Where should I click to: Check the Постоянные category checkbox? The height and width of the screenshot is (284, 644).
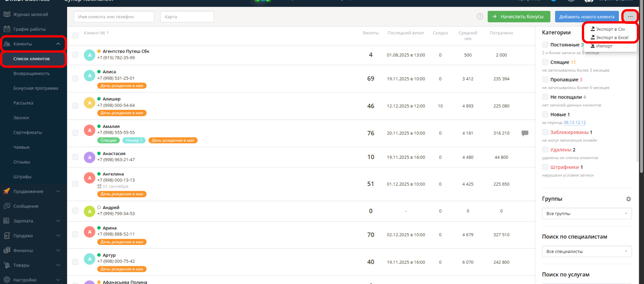(545, 45)
